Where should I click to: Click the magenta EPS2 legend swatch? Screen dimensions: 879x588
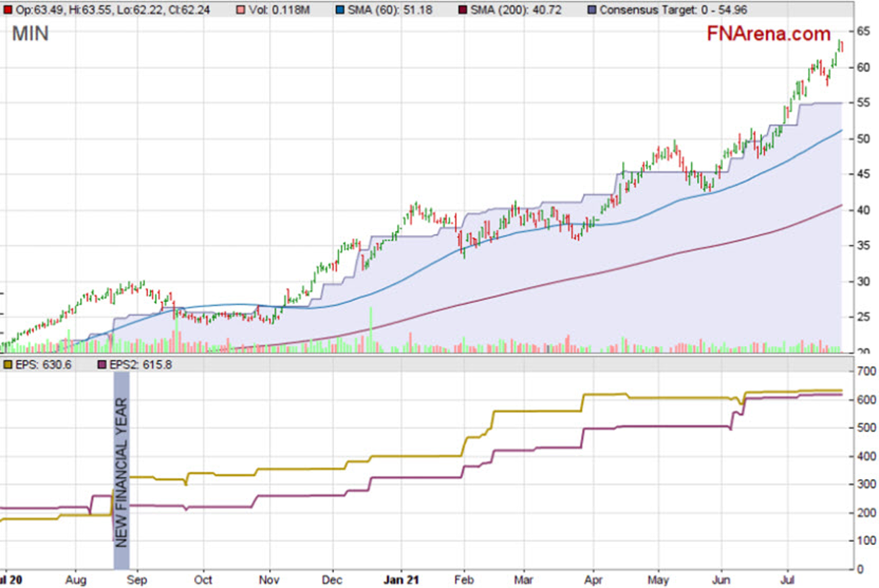coord(103,364)
